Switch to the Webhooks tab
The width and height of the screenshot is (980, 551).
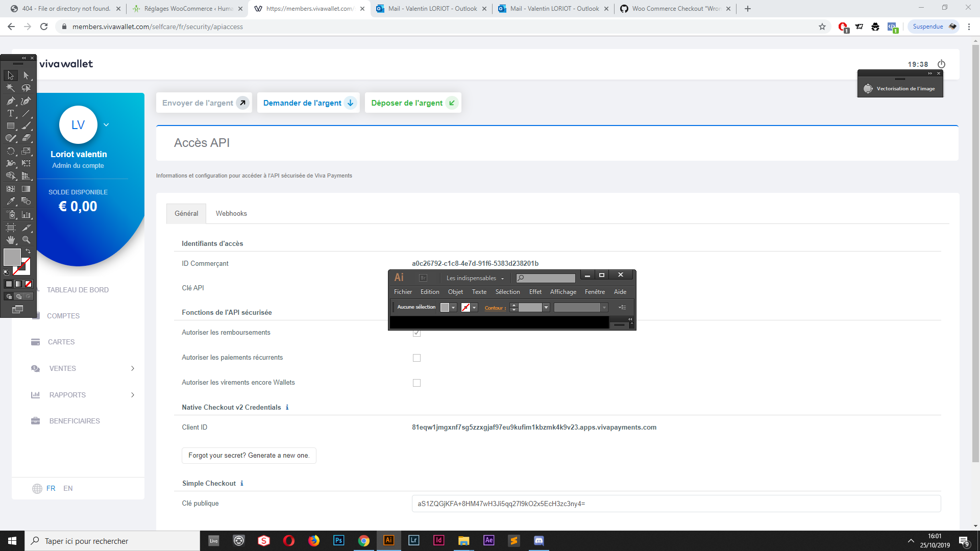[231, 213]
